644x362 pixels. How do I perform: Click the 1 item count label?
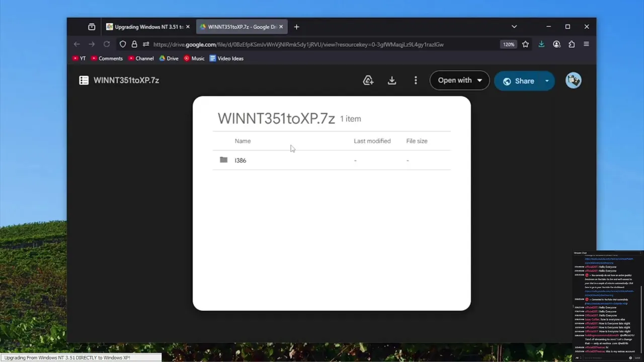coord(351,119)
